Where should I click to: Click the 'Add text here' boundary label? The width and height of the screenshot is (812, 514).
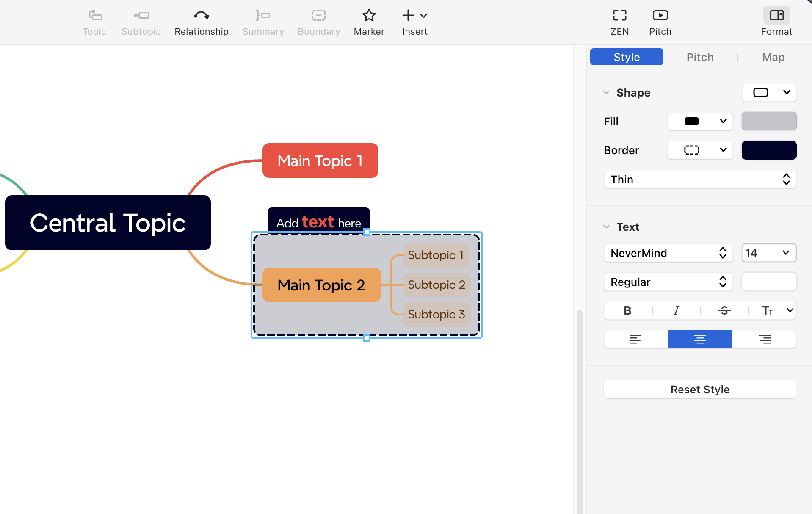click(x=318, y=221)
